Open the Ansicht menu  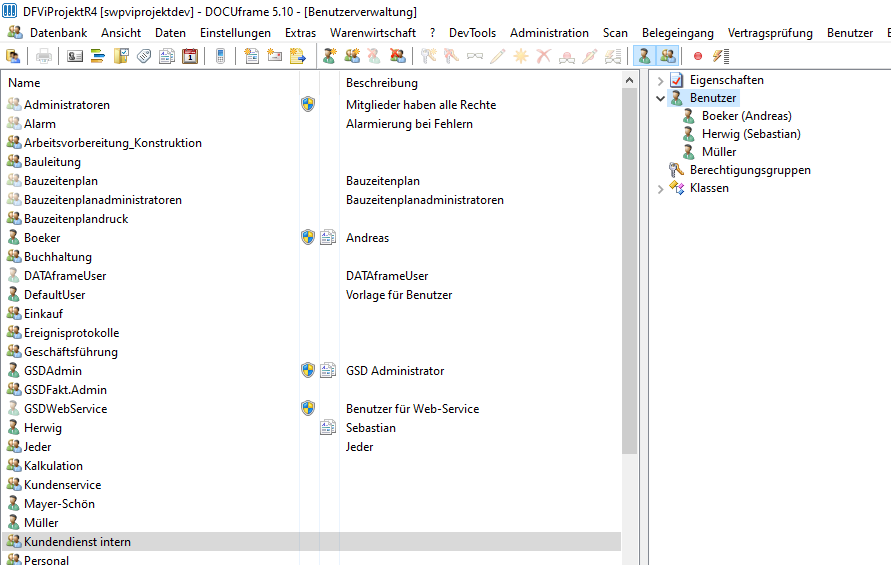click(x=121, y=33)
